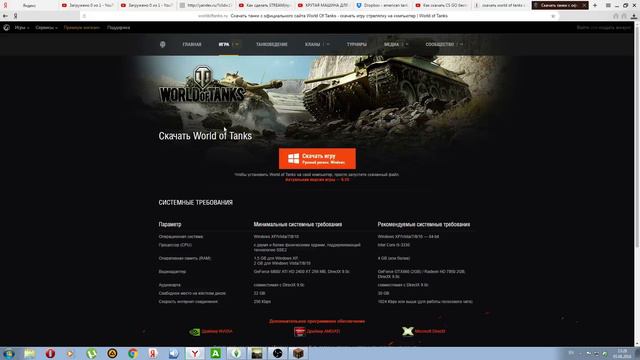Viewport: 640px width, 360px height.
Task: Open the OBS Studio taskbar icon
Action: click(x=278, y=353)
